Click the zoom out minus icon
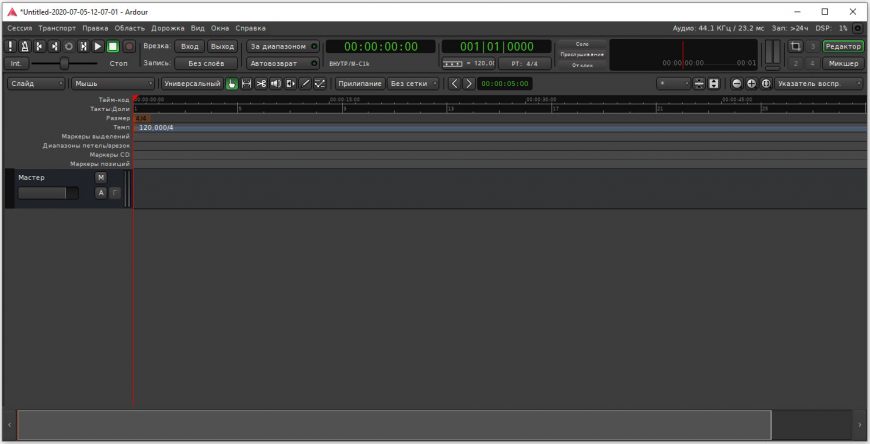 point(737,84)
